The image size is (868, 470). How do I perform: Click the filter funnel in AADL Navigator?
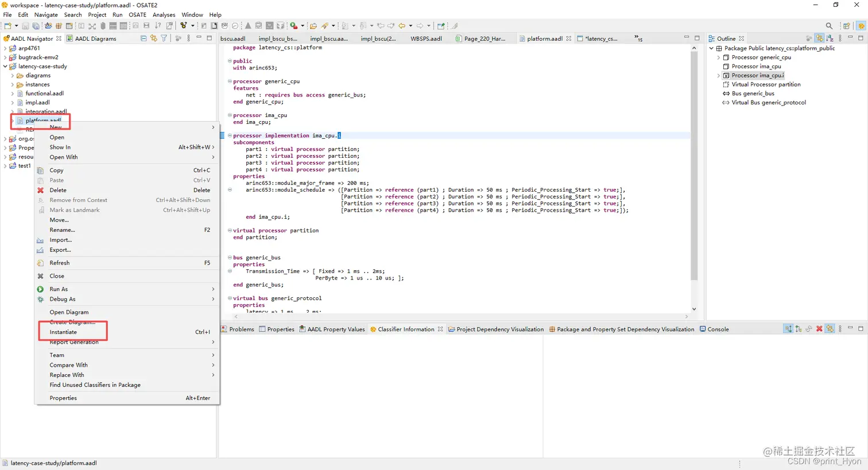pyautogui.click(x=164, y=38)
